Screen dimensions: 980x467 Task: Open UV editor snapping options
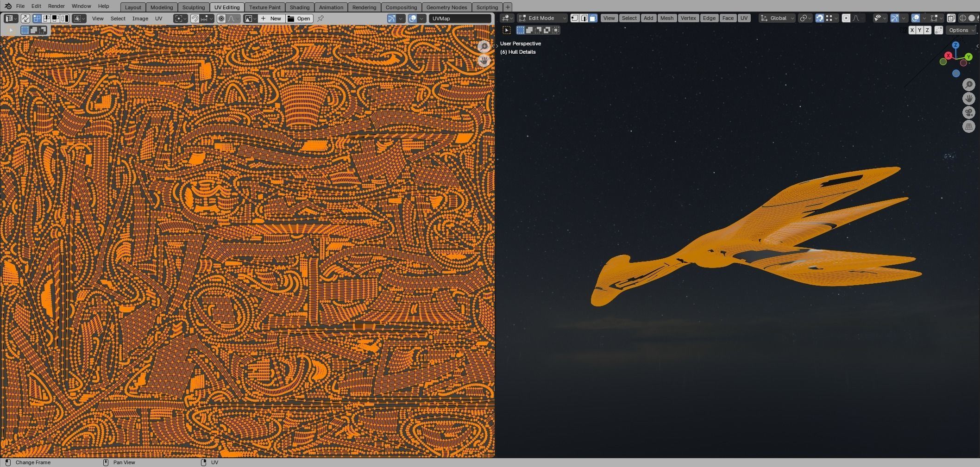(207, 19)
